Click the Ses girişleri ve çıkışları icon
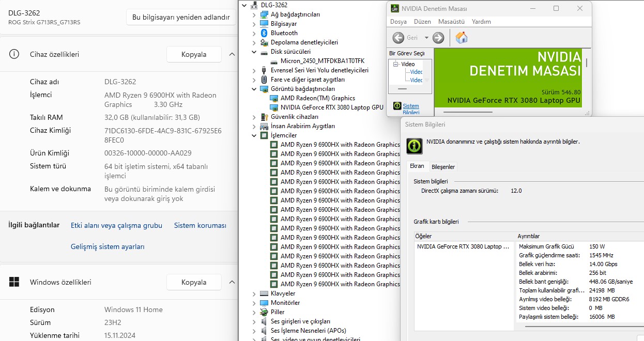The image size is (644, 341). [264, 321]
